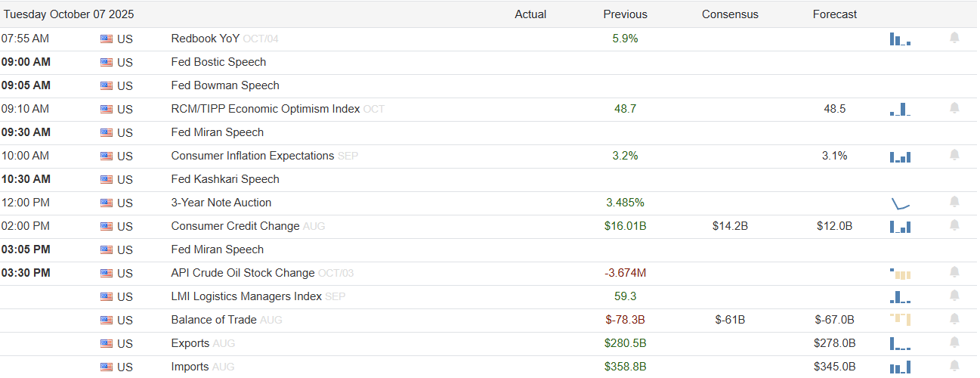The image size is (980, 378).
Task: Open the Balance of Trade bar chart icon
Action: (x=900, y=320)
